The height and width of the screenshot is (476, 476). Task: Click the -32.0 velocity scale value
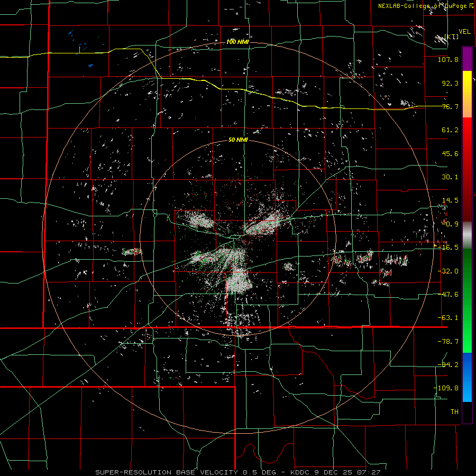click(x=448, y=271)
